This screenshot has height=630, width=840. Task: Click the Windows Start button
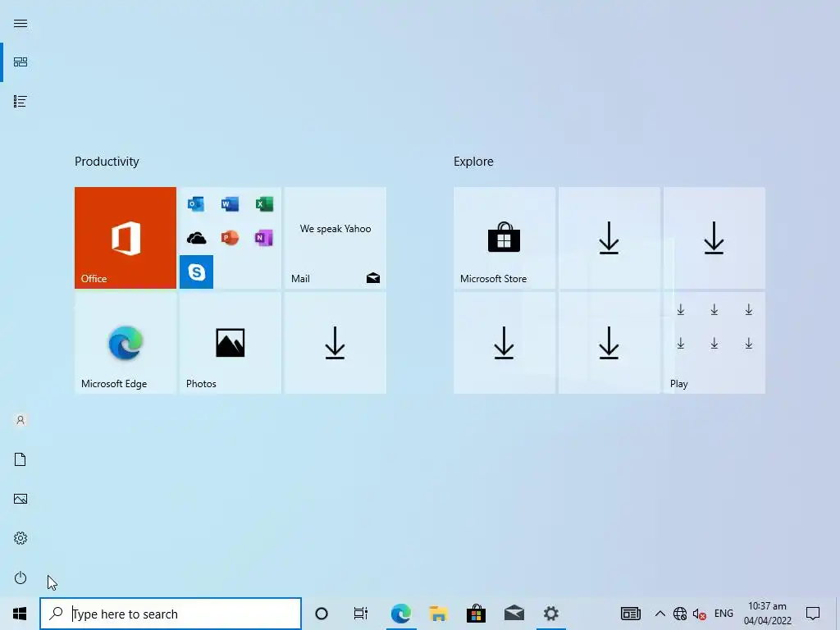tap(20, 614)
